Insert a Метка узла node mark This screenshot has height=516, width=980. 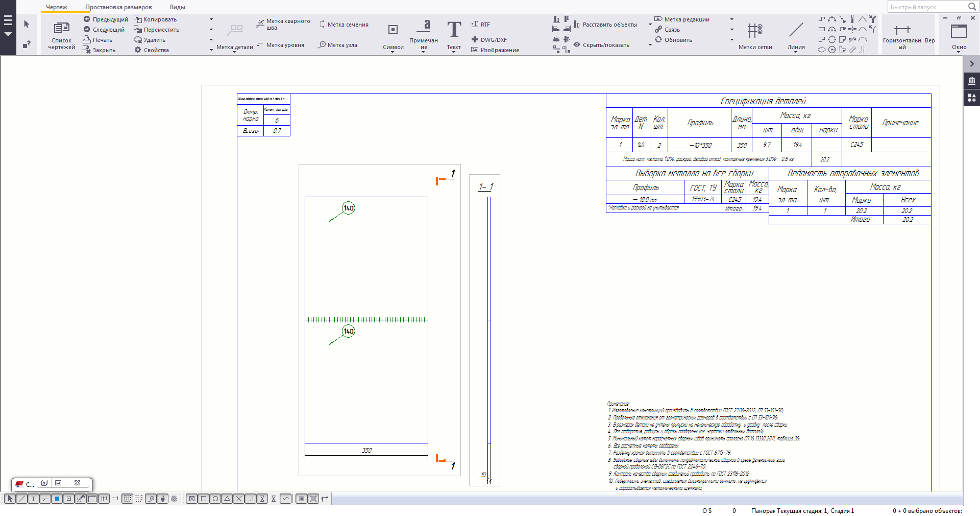coord(322,45)
